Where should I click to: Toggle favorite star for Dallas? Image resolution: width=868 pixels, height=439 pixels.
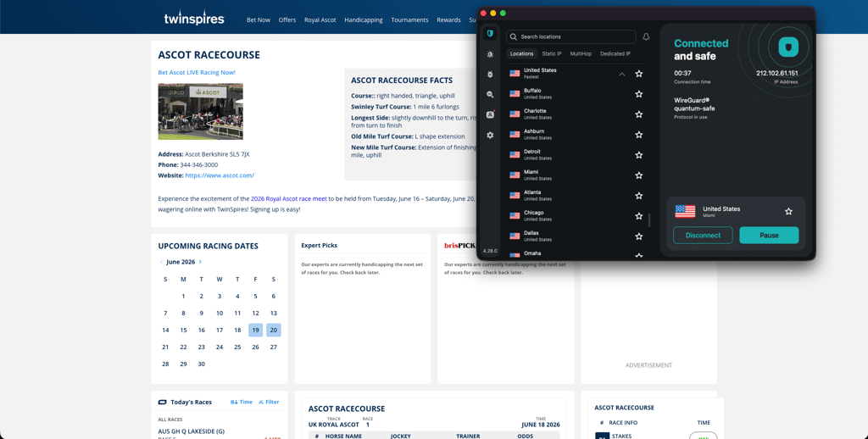(x=639, y=236)
